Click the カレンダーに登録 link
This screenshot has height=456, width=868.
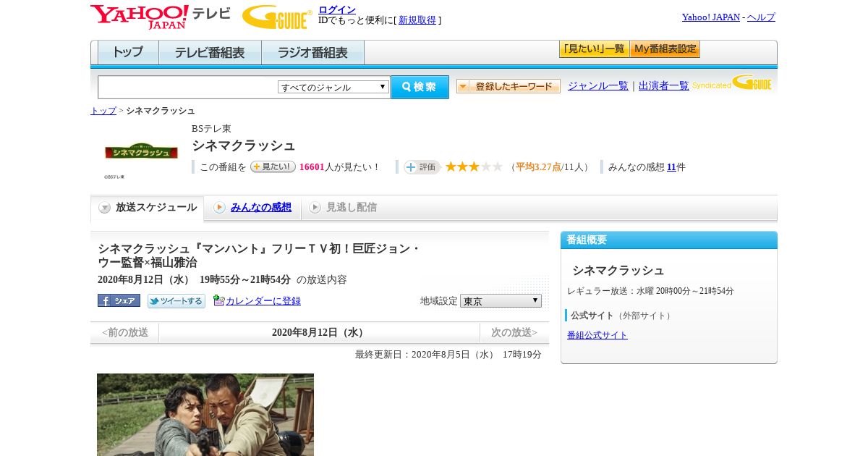(263, 301)
